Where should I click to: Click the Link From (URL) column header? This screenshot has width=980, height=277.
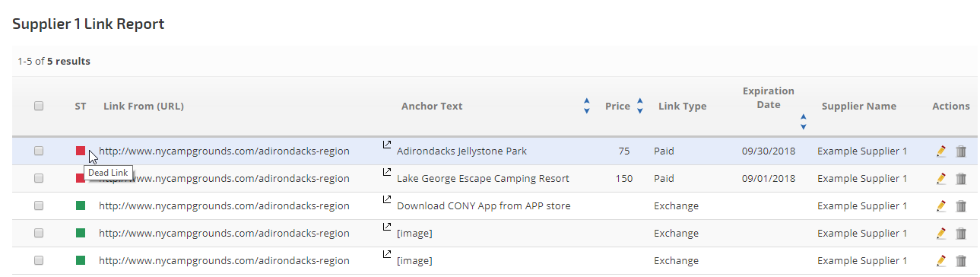144,107
